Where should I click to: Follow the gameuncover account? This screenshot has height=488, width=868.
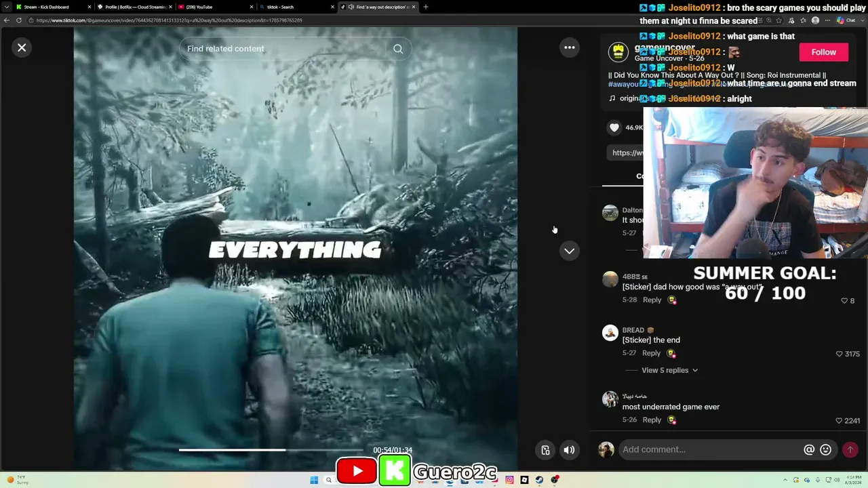coord(823,52)
